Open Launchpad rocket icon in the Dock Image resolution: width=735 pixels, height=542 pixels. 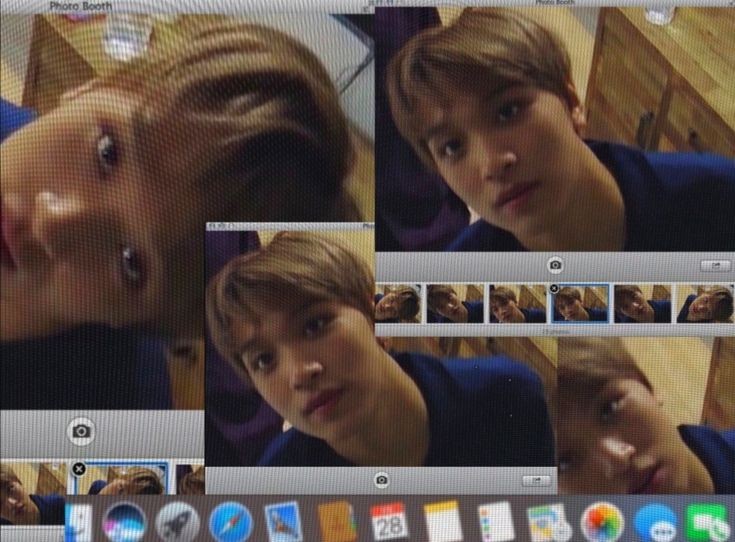tap(177, 522)
